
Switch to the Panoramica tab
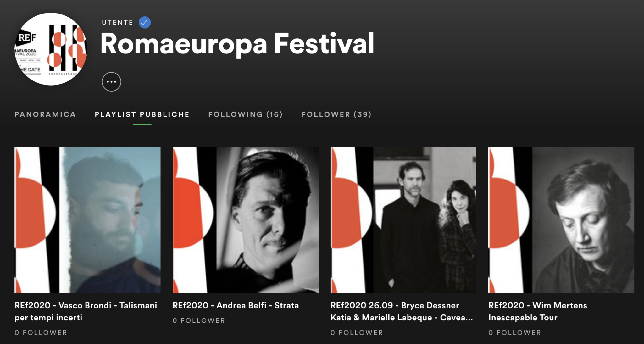(45, 114)
